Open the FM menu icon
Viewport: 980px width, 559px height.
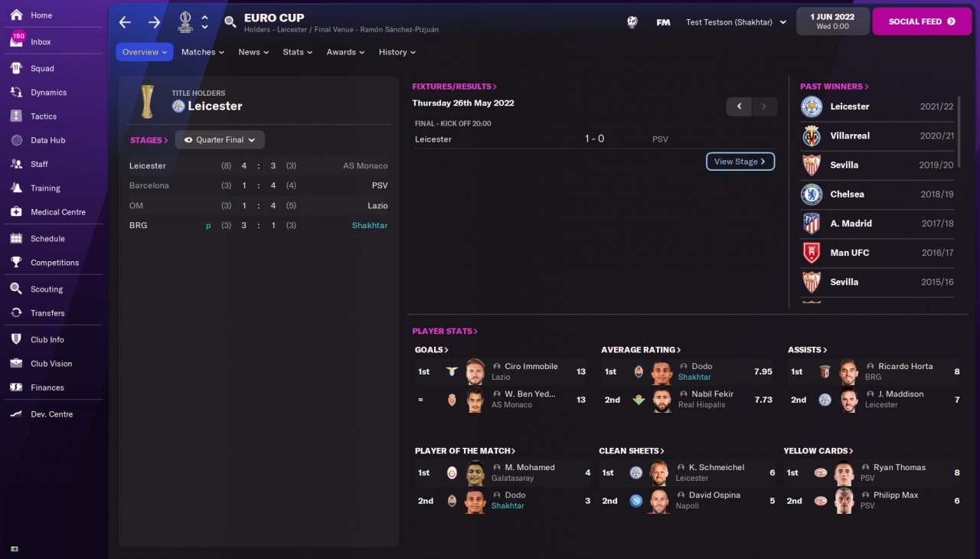[x=664, y=22]
